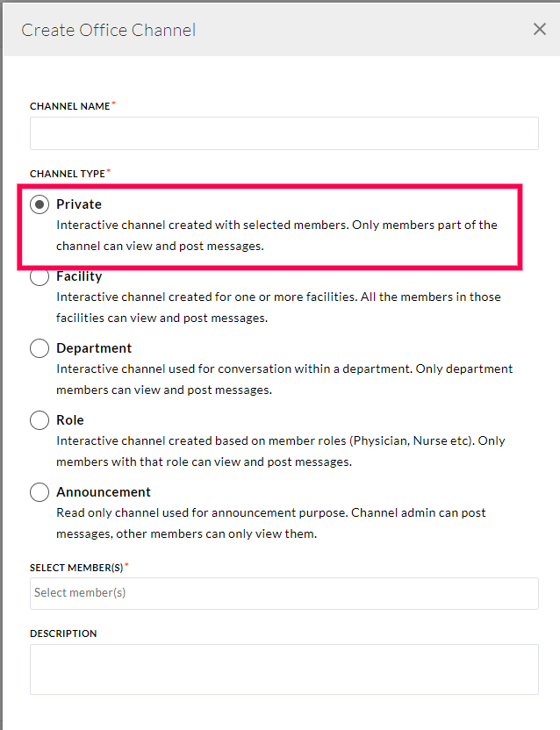
Task: Click the bold Department option label
Action: [x=94, y=348]
